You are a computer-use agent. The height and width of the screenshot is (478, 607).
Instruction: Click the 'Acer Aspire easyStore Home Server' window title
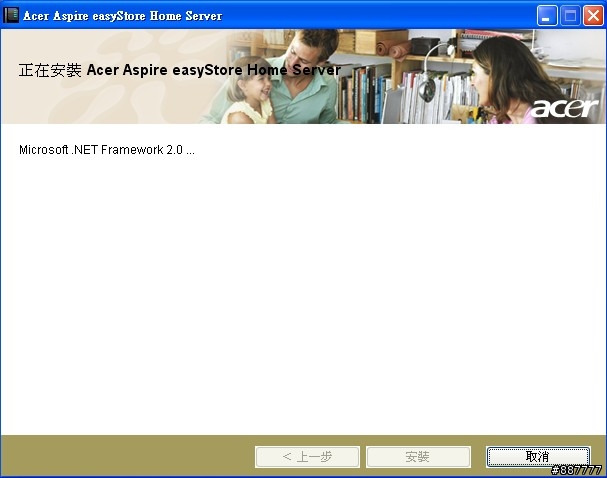pos(122,16)
